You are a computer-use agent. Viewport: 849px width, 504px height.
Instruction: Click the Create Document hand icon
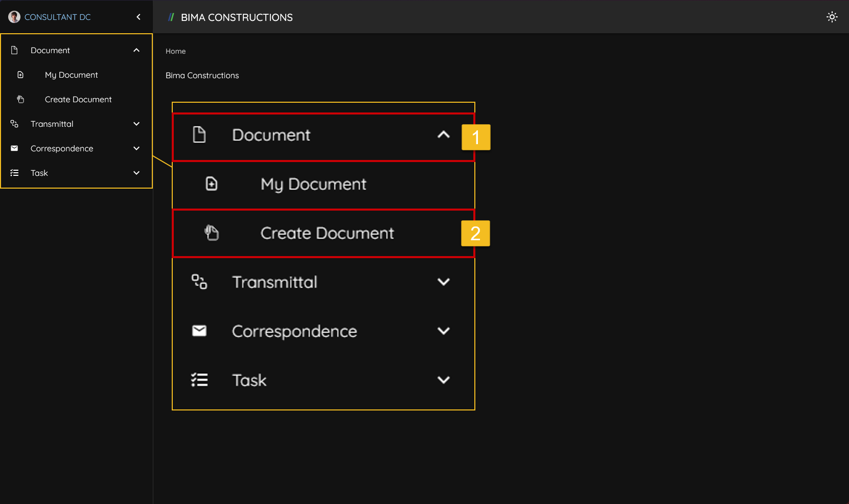pyautogui.click(x=20, y=99)
